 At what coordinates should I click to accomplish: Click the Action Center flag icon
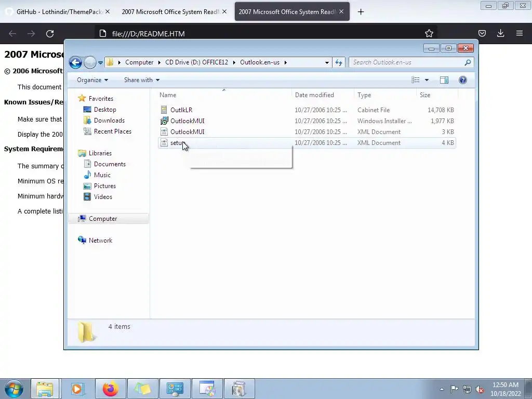pos(454,389)
